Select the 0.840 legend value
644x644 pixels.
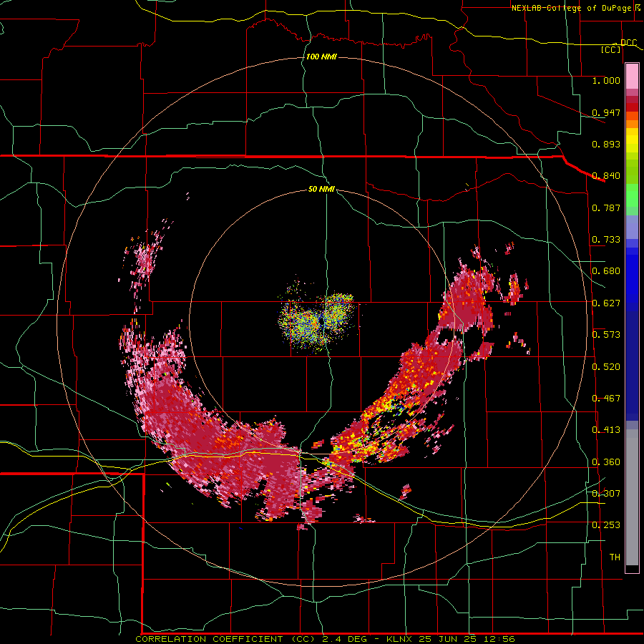(x=606, y=176)
